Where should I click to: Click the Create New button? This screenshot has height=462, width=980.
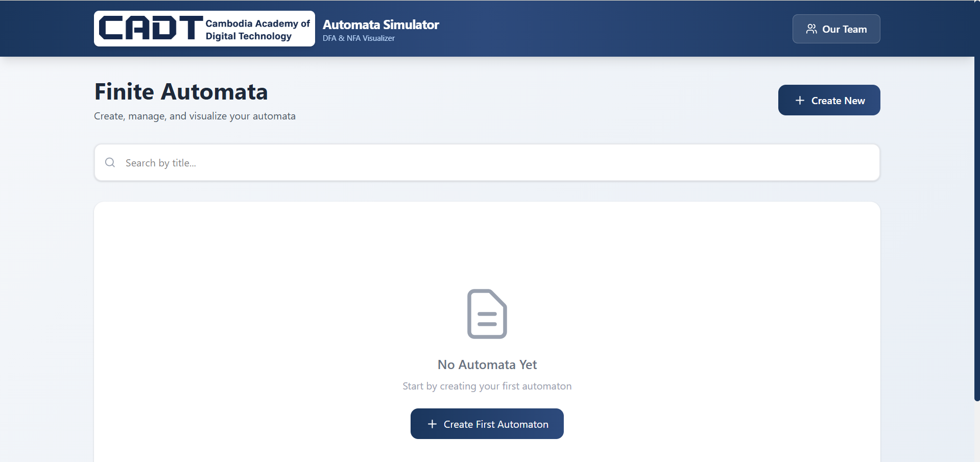(x=829, y=100)
